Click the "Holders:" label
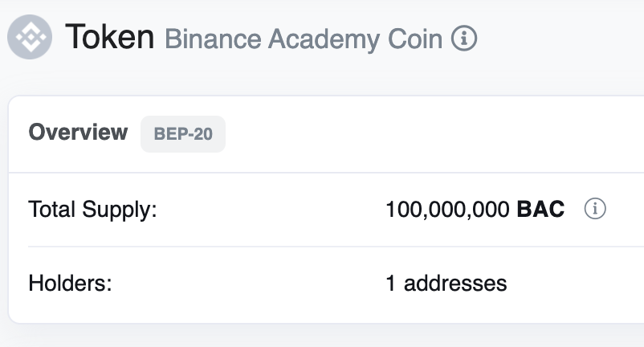This screenshot has height=347, width=644. (68, 283)
